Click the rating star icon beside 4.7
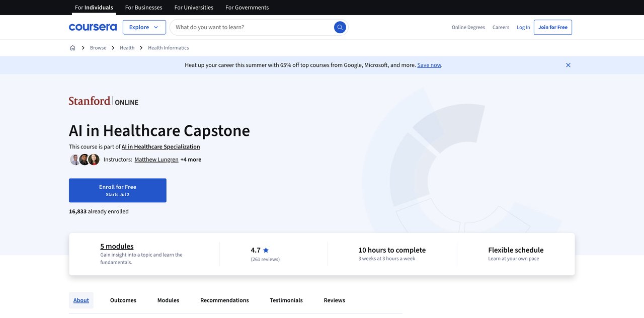The height and width of the screenshot is (318, 644). pos(266,250)
